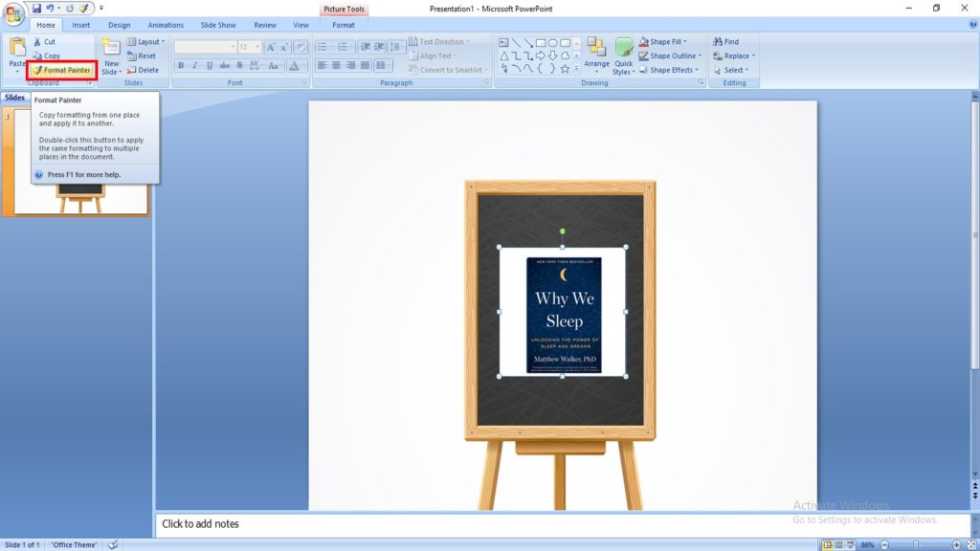This screenshot has width=980, height=551.
Task: Select the arrow line shape
Action: (528, 42)
